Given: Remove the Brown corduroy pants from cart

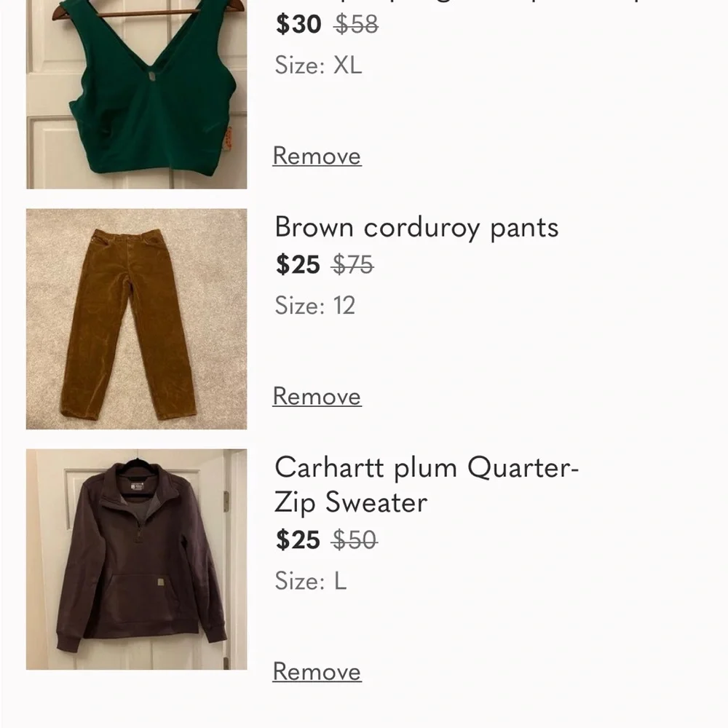Looking at the screenshot, I should coord(317,397).
